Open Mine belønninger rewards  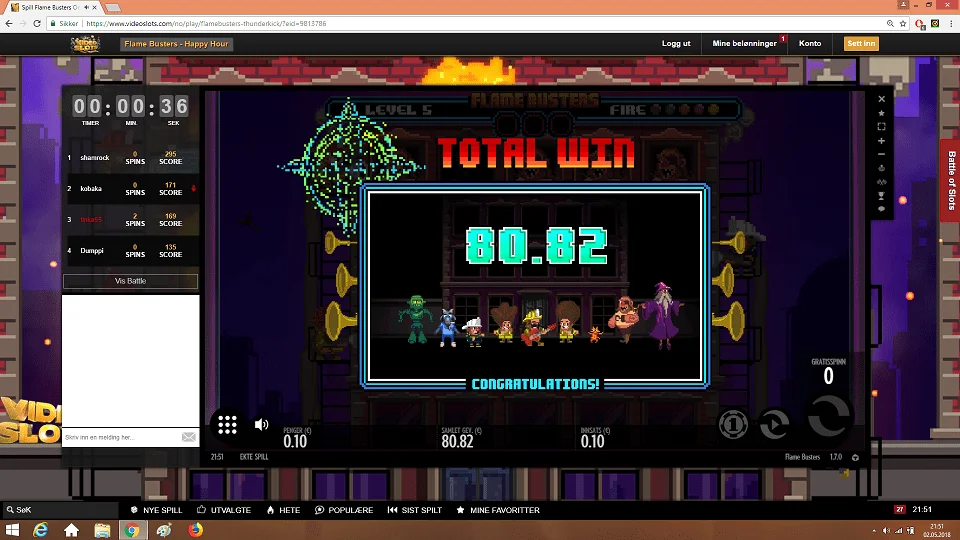pyautogui.click(x=744, y=43)
